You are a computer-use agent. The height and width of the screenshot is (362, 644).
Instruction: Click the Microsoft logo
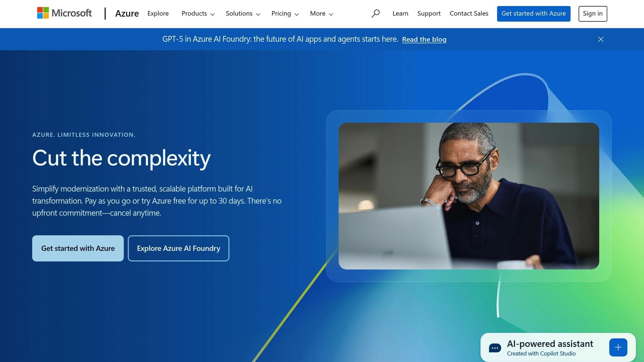click(x=64, y=13)
